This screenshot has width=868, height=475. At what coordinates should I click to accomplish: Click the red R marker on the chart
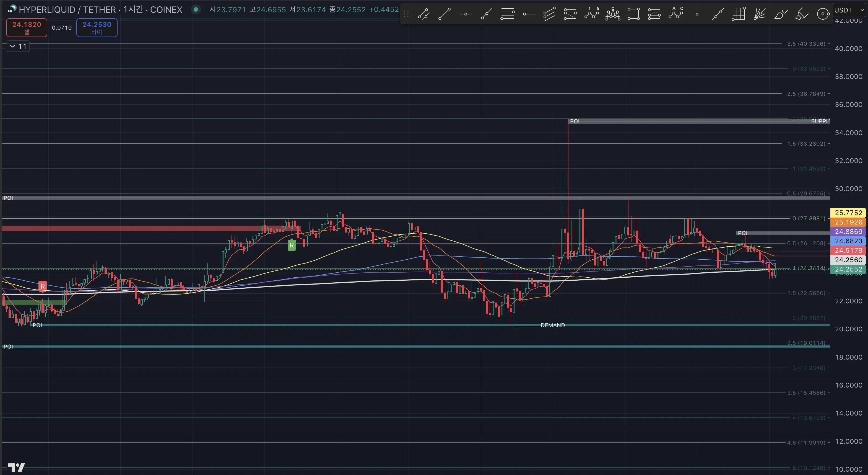click(42, 286)
